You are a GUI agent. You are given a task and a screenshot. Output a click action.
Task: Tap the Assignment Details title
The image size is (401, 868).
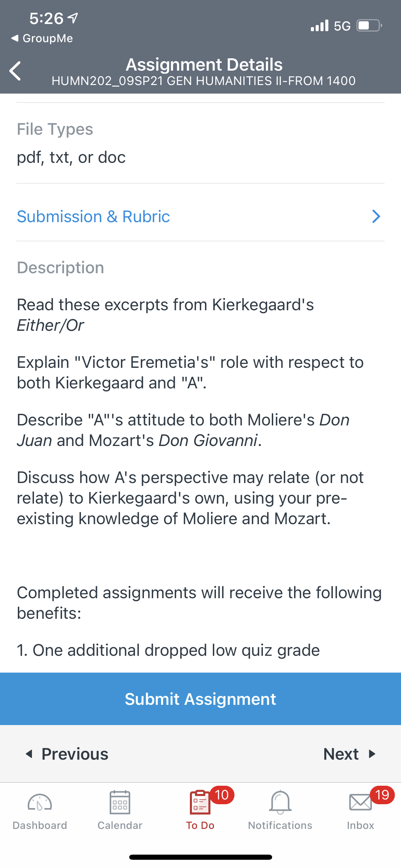[204, 64]
